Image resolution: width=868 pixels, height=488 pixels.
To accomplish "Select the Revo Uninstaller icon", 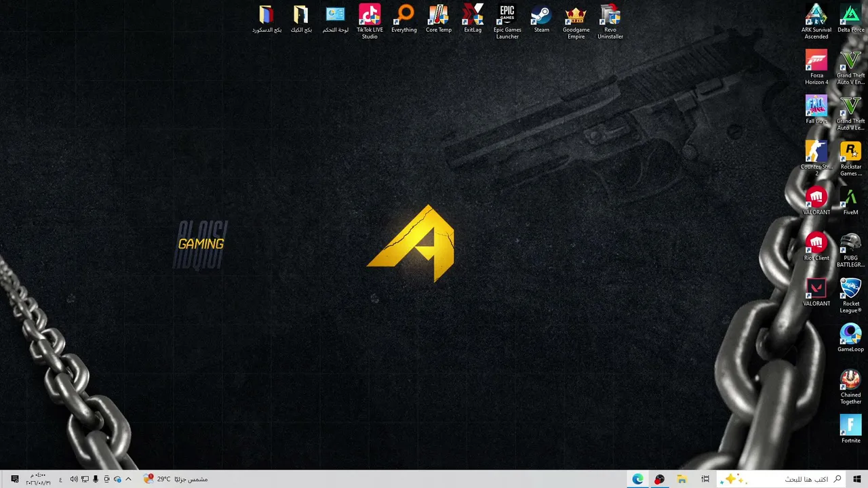I will pyautogui.click(x=610, y=22).
